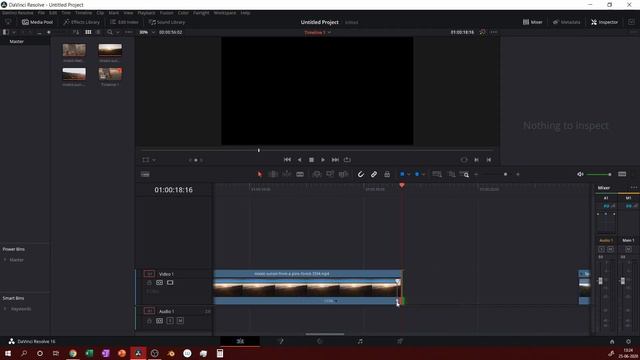Select the Blade Edit Mode tool

point(300,174)
